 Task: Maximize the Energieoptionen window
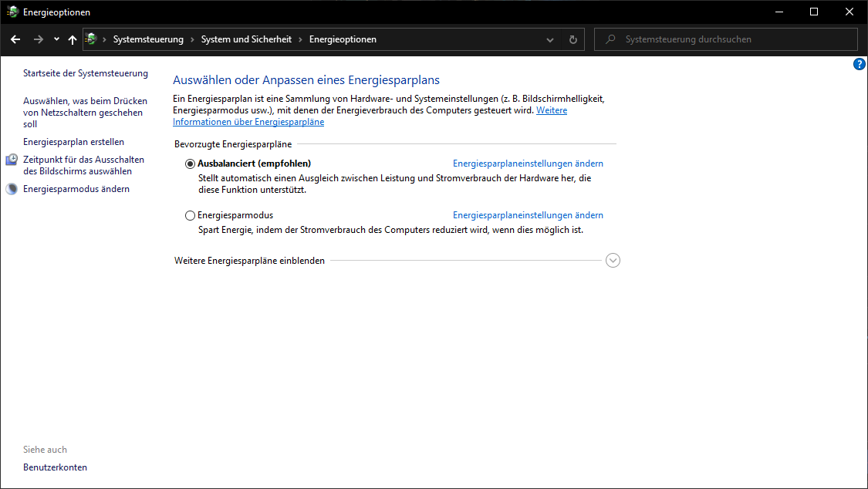pyautogui.click(x=814, y=12)
